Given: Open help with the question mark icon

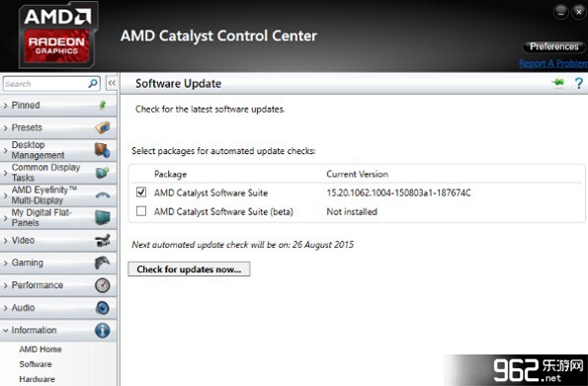Looking at the screenshot, I should pyautogui.click(x=579, y=83).
